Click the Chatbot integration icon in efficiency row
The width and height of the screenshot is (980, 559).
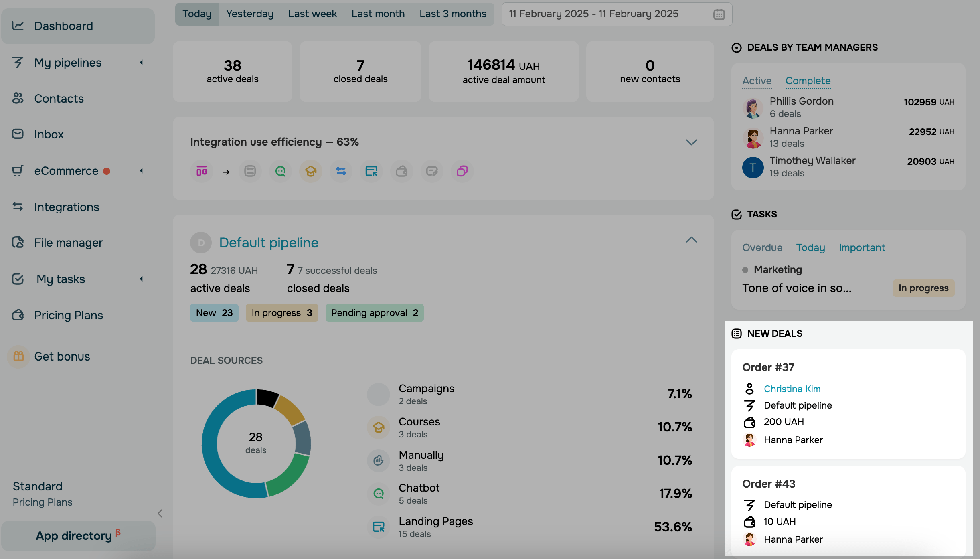(x=280, y=172)
